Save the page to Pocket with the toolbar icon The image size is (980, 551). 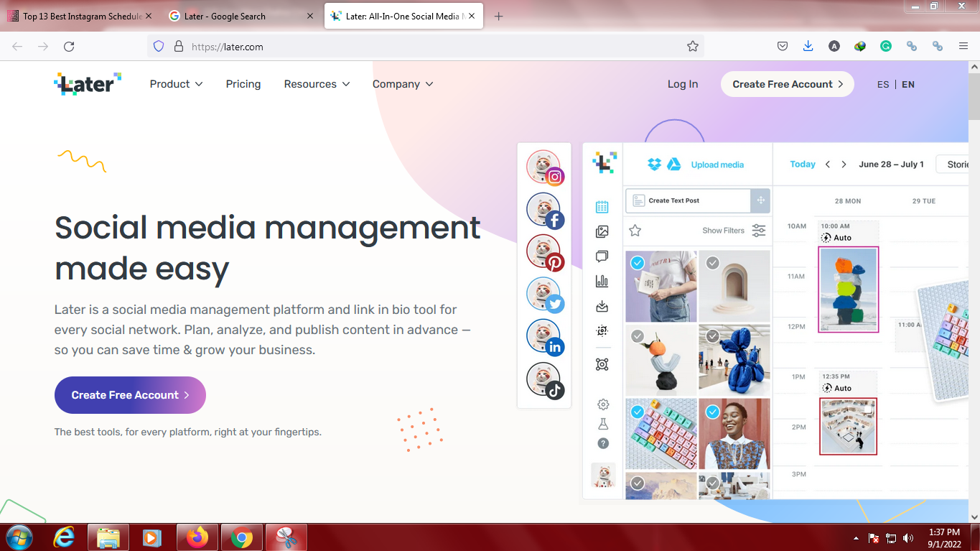click(x=783, y=46)
